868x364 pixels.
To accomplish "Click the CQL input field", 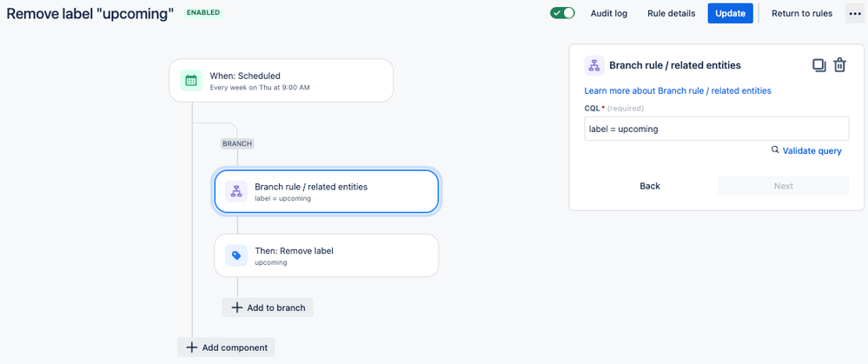I will point(716,129).
